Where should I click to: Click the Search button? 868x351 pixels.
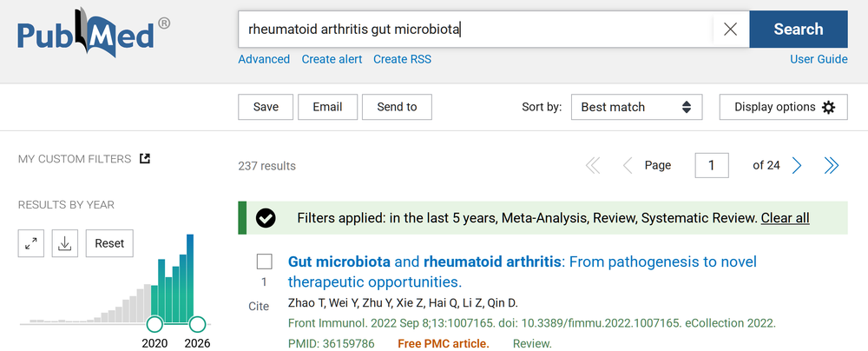pyautogui.click(x=798, y=30)
